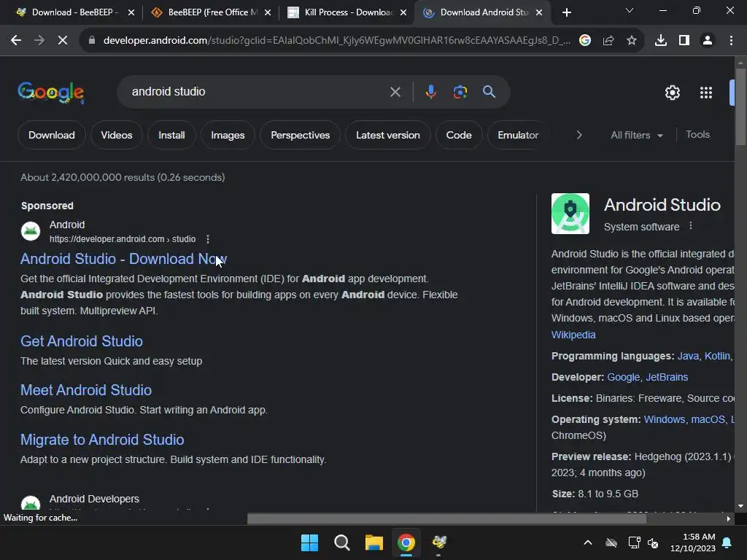Close the Kill Process tab
This screenshot has width=747, height=560.
(x=403, y=12)
